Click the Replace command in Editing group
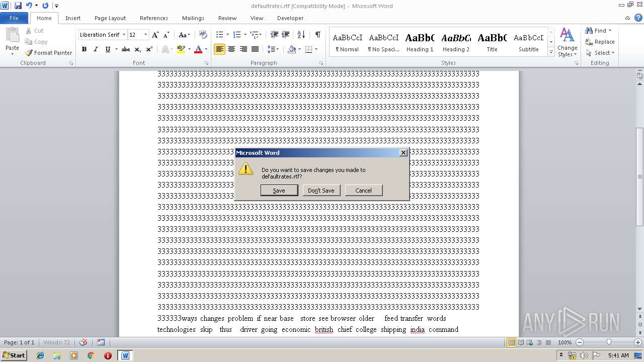Viewport: 644px width, 362px height. point(600,42)
